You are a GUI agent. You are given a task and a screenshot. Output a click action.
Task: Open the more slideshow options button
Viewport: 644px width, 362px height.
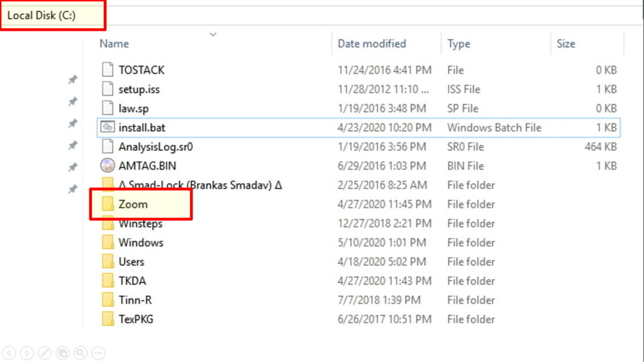97,353
